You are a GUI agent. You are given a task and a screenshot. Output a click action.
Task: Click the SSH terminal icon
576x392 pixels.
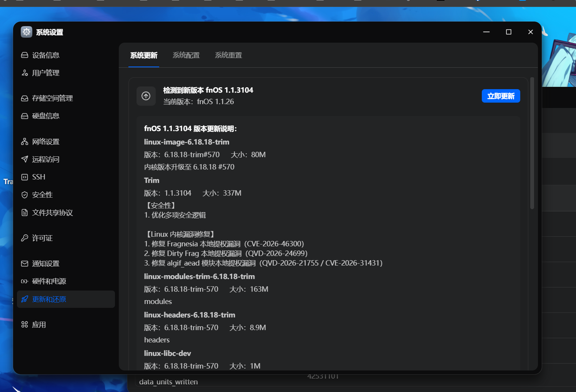pos(25,177)
